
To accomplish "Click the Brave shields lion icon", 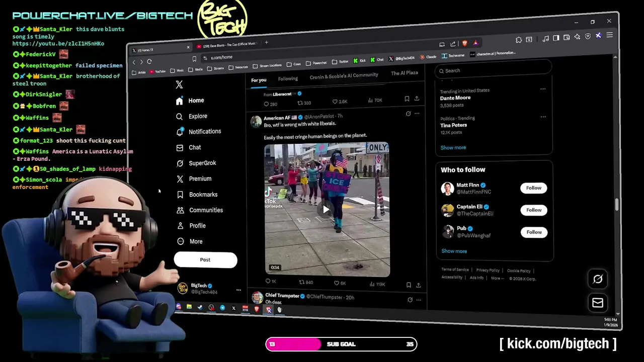I will 464,43.
